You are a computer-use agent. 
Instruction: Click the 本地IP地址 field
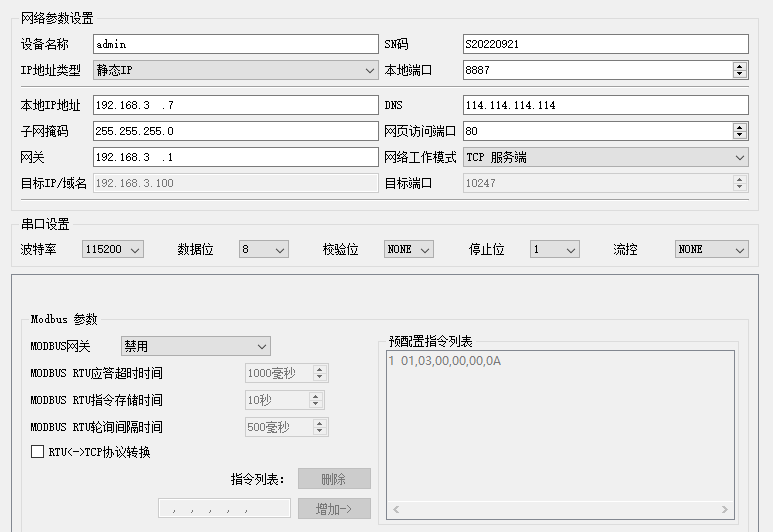coord(235,105)
